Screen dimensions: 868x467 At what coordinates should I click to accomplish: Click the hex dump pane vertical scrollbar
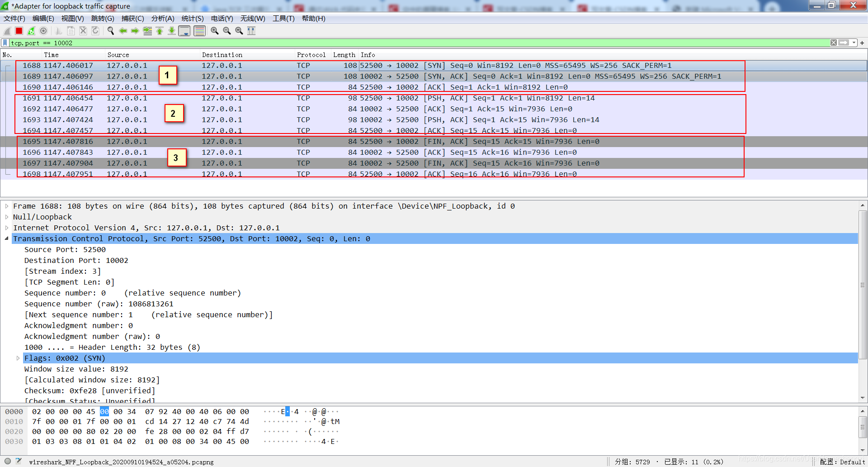(x=863, y=427)
